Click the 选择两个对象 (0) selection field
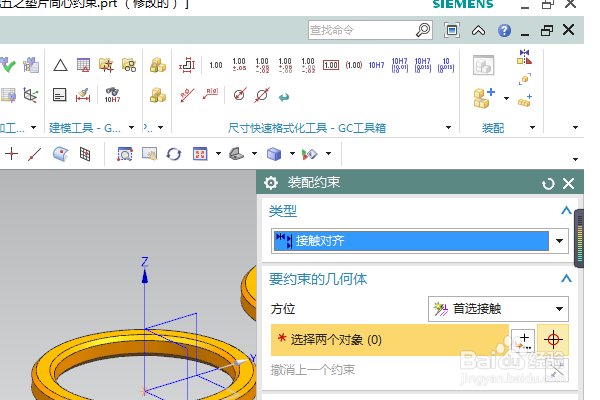 [390, 340]
